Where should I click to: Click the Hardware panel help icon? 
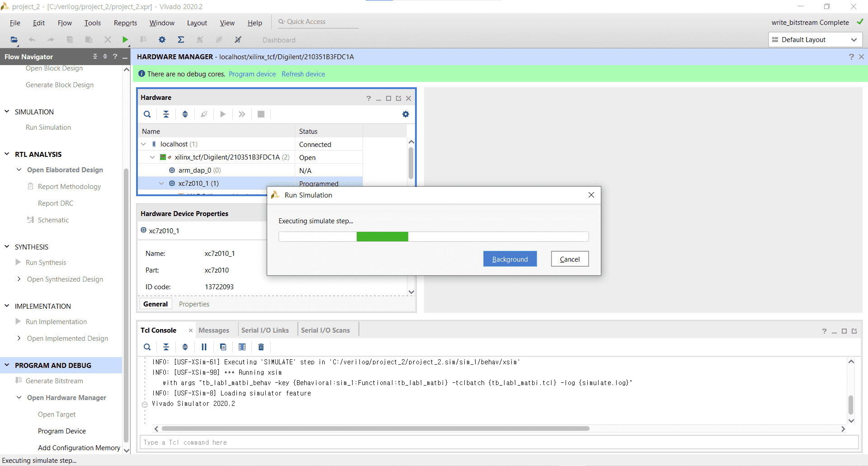pyautogui.click(x=368, y=98)
